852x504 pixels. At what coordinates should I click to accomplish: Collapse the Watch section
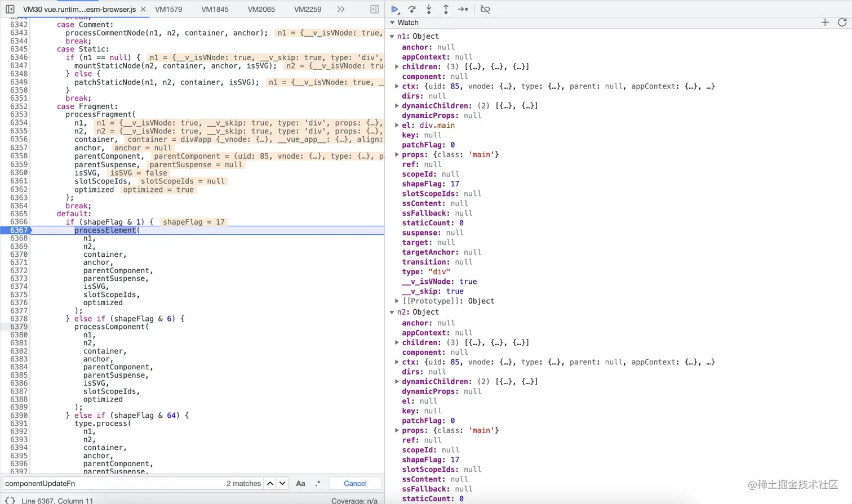(x=392, y=23)
